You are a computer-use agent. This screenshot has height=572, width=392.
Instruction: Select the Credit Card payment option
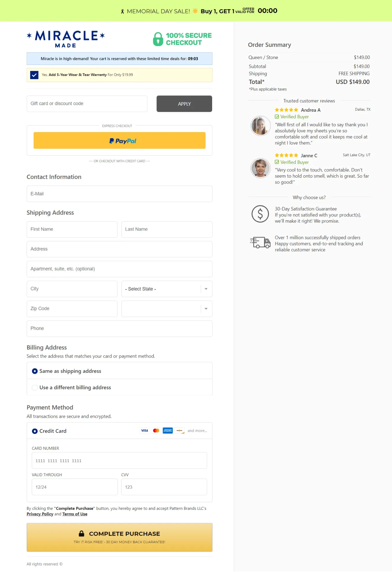[x=35, y=431]
